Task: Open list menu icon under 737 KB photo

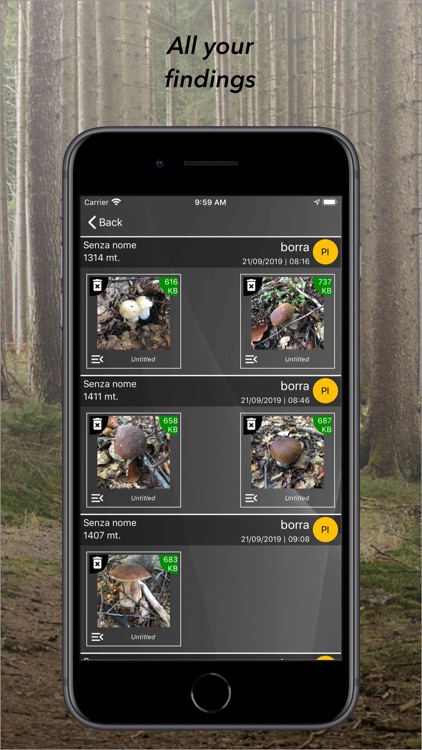Action: [x=251, y=359]
